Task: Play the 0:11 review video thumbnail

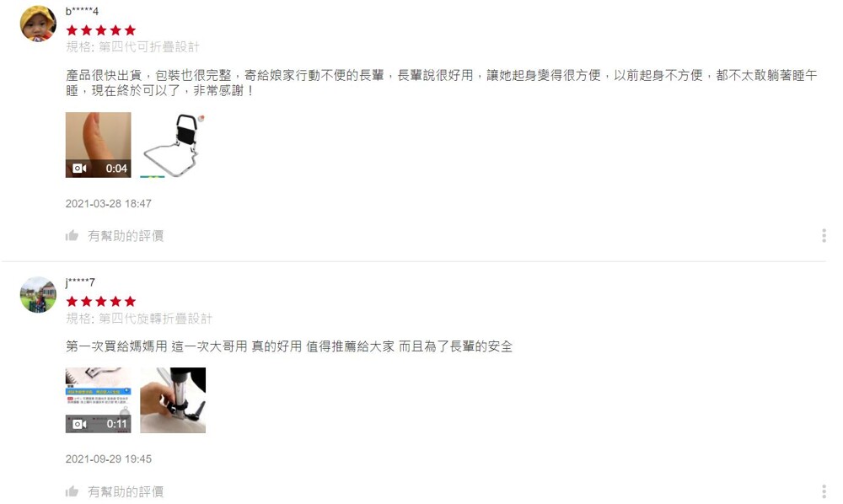Action: (x=99, y=400)
